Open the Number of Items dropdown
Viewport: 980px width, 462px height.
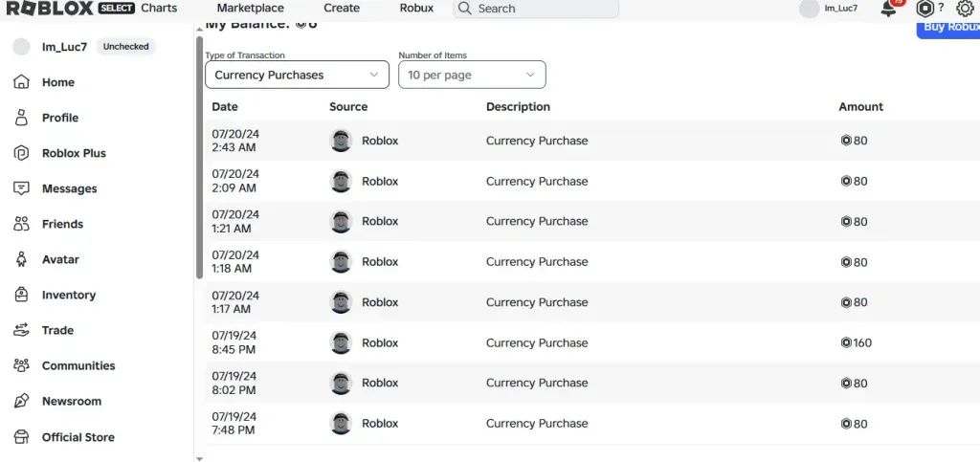472,75
